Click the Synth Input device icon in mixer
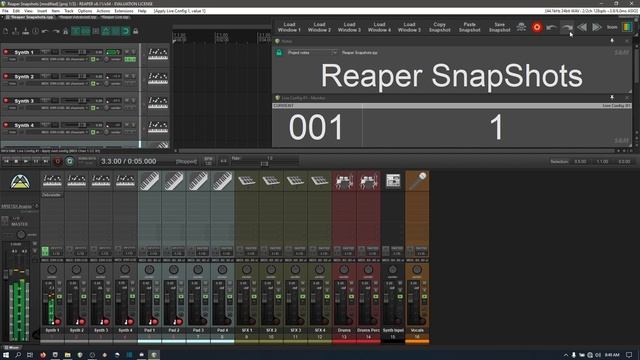Viewport: 640px width, 360px height. tap(393, 181)
